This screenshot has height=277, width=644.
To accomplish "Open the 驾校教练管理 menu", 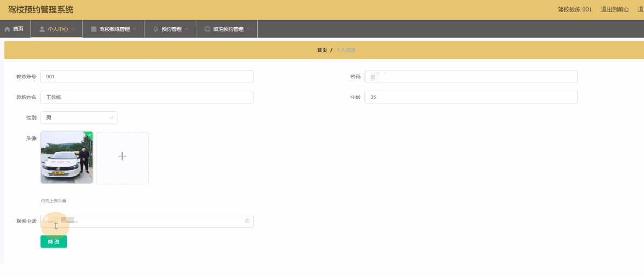I will (x=113, y=29).
